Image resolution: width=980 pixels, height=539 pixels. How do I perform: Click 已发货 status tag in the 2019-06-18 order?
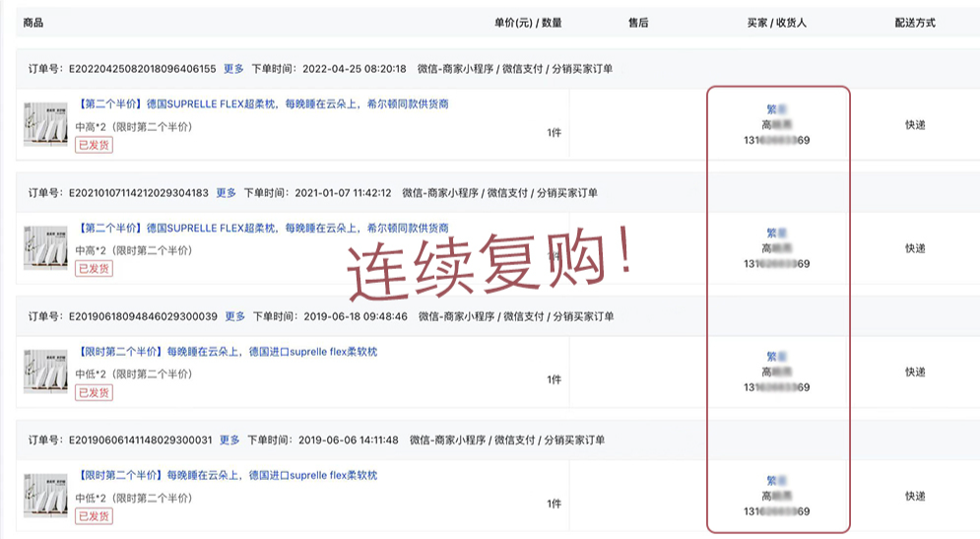pyautogui.click(x=94, y=393)
